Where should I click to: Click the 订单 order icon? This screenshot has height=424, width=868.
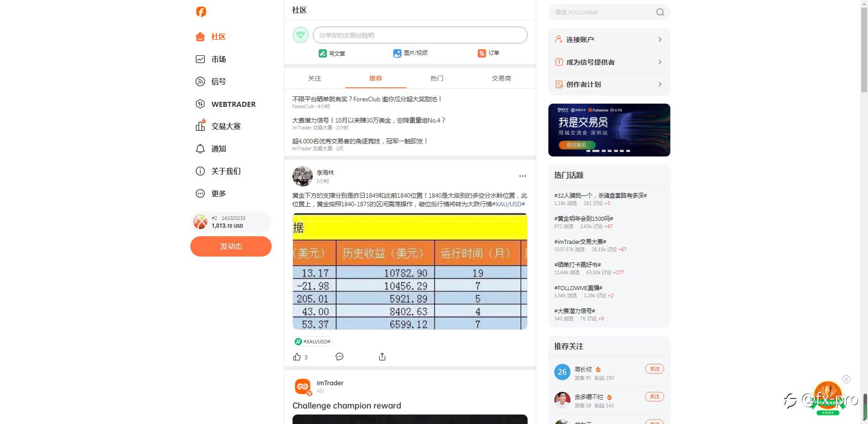coord(482,53)
